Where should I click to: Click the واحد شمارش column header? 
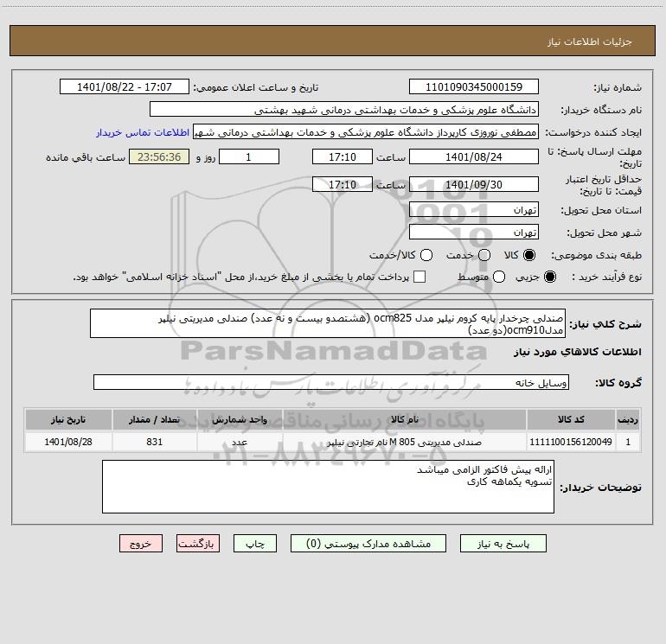[240, 419]
